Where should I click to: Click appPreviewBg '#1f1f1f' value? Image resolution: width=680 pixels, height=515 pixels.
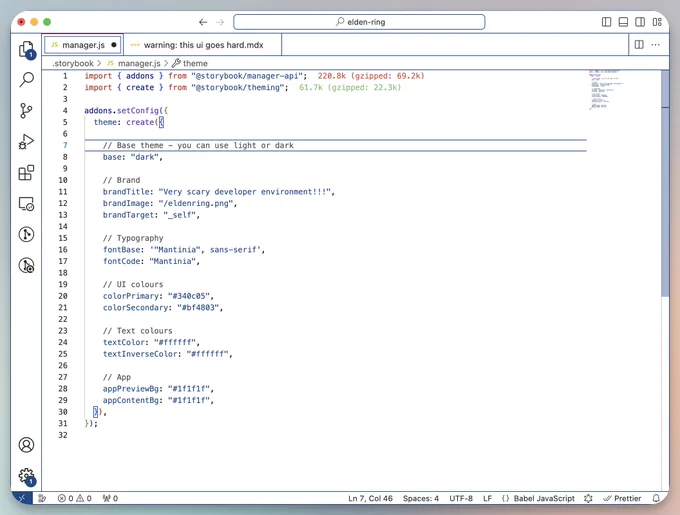pos(189,389)
